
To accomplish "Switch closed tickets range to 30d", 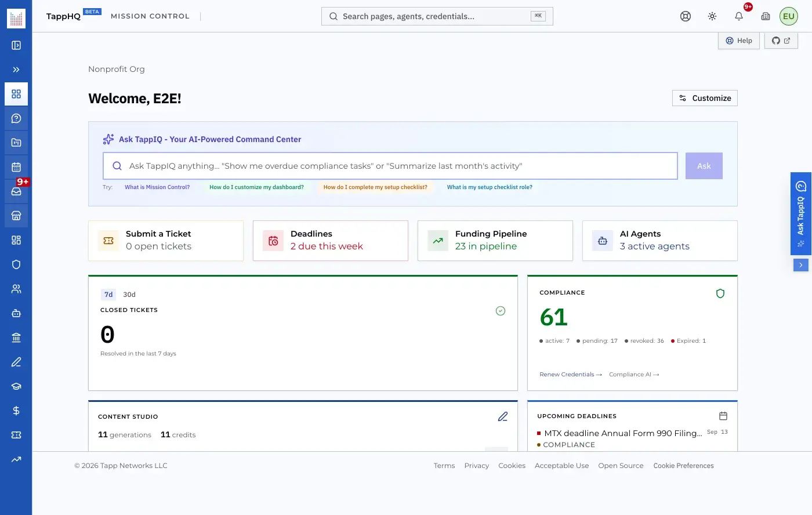I will (129, 295).
